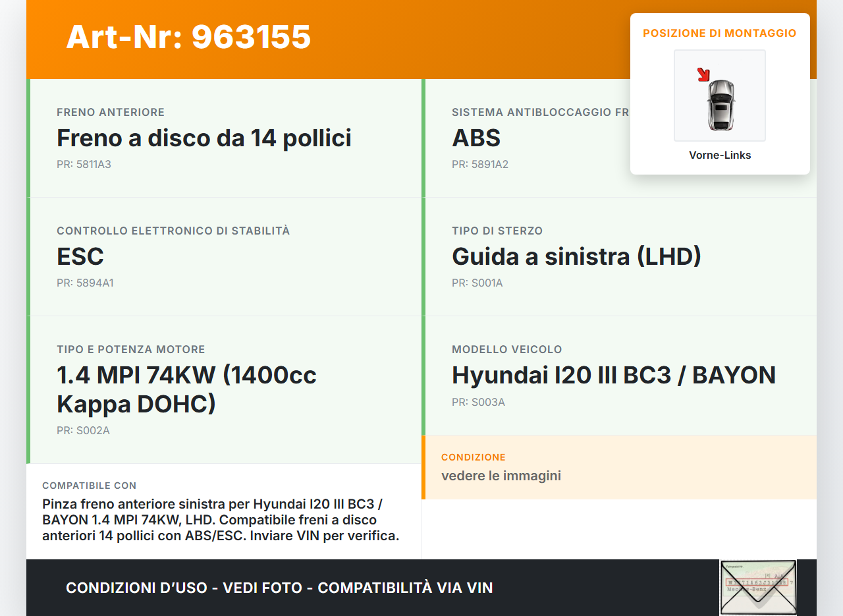This screenshot has width=843, height=616.
Task: Click the POSIZIONE DI MONTAGGIO title
Action: [x=720, y=33]
